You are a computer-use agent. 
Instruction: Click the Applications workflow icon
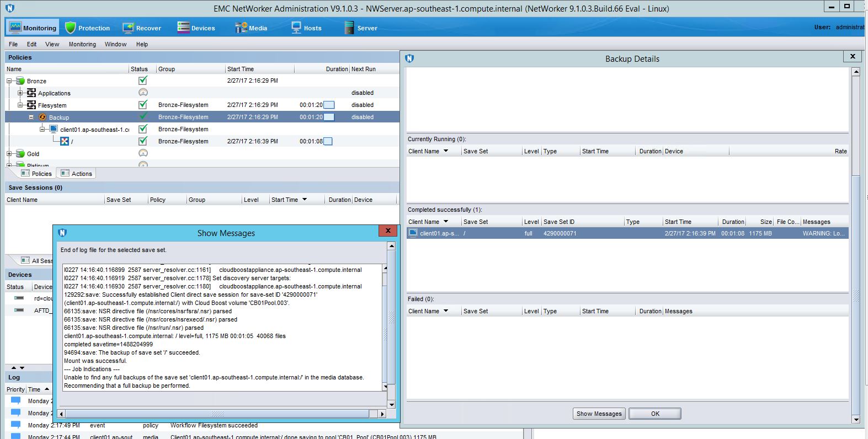(x=31, y=93)
